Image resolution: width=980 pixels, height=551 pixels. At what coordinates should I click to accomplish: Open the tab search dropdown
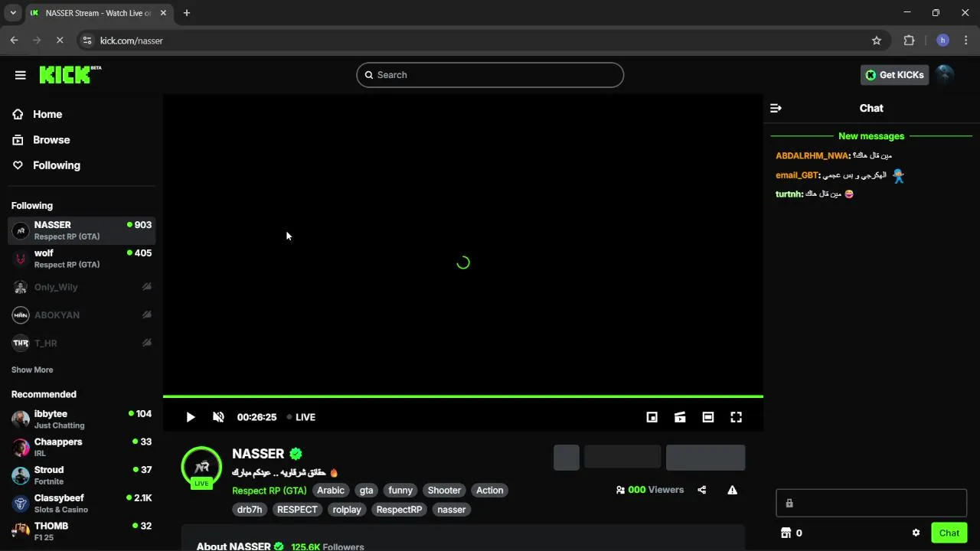click(13, 13)
